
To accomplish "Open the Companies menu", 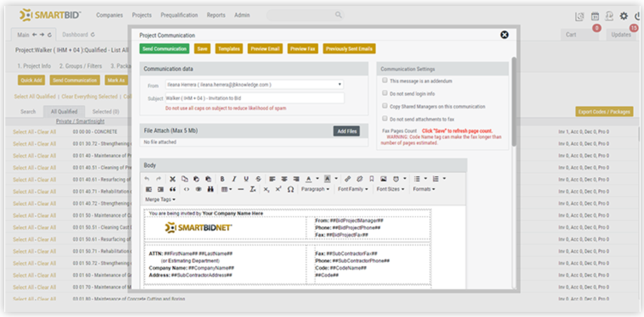I will coord(109,15).
